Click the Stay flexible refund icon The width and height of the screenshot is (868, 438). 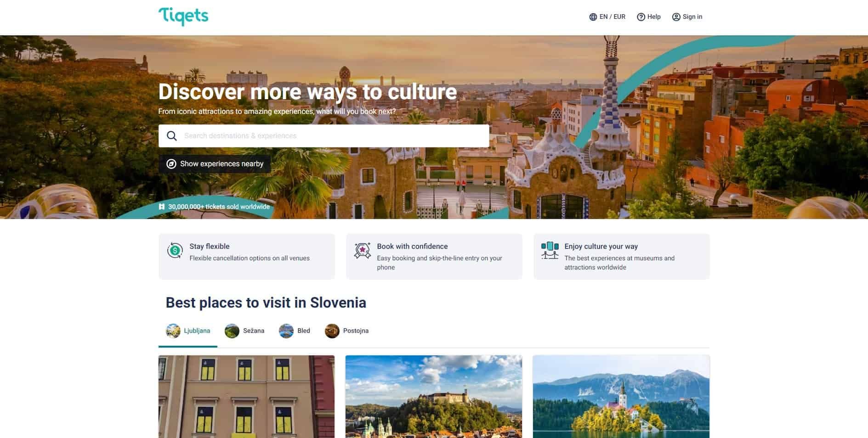[175, 251]
